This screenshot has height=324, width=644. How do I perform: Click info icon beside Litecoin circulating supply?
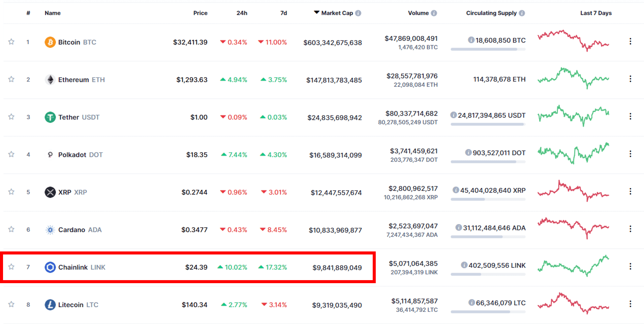tap(472, 303)
